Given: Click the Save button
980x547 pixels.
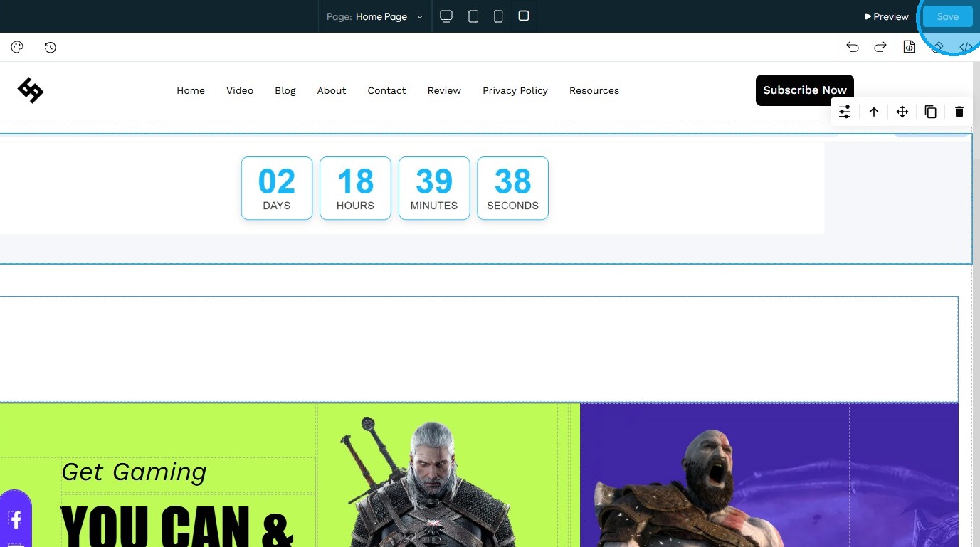Looking at the screenshot, I should click(948, 16).
